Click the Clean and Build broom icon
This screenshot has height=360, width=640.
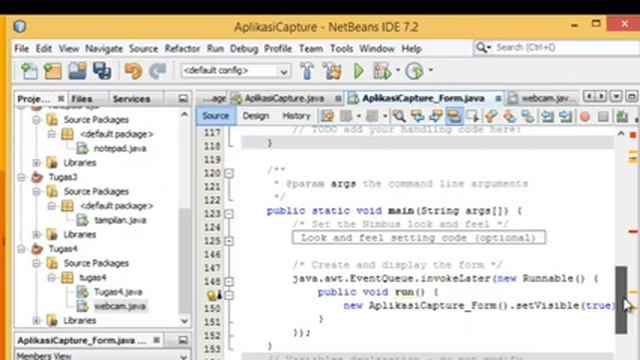332,71
